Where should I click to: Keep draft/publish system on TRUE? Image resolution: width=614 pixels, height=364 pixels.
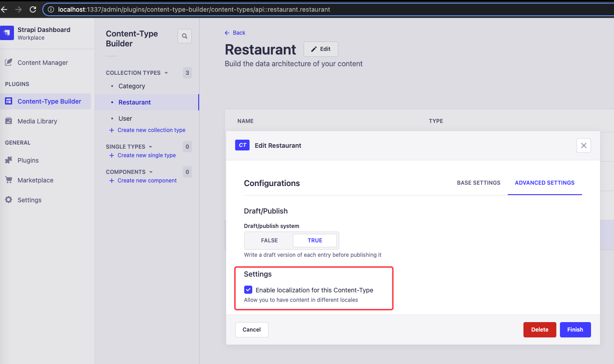tap(315, 240)
